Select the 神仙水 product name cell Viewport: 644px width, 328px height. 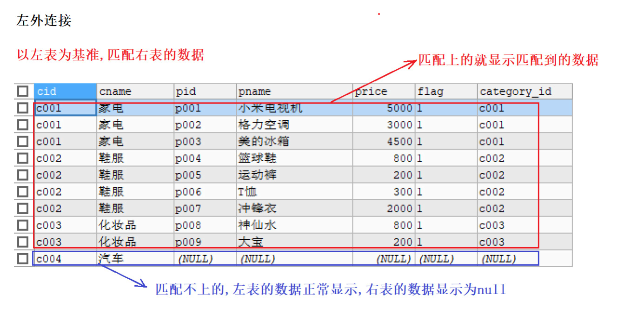[x=294, y=225]
